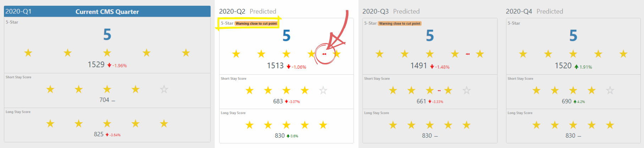The image size is (644, 148).
Task: Click the green up arrow beside 830 in 2020-Q2
Action: coord(288,136)
